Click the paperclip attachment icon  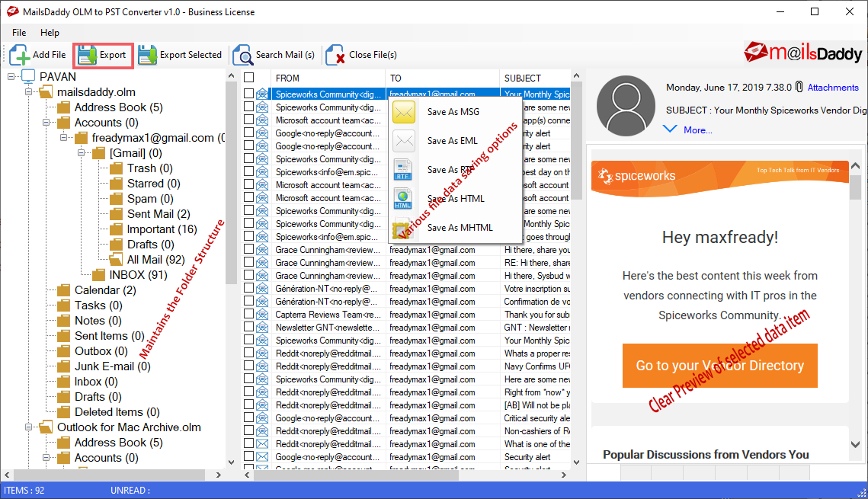[x=799, y=87]
